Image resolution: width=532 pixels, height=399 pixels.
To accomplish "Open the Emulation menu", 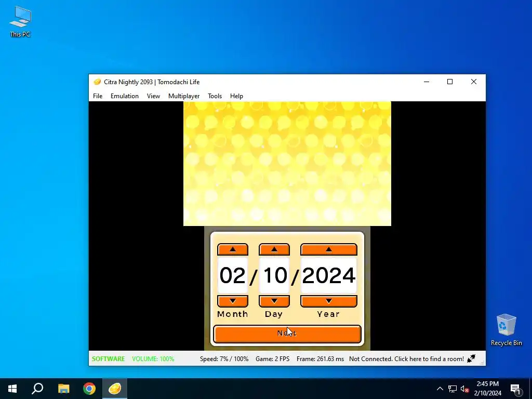I will (125, 96).
